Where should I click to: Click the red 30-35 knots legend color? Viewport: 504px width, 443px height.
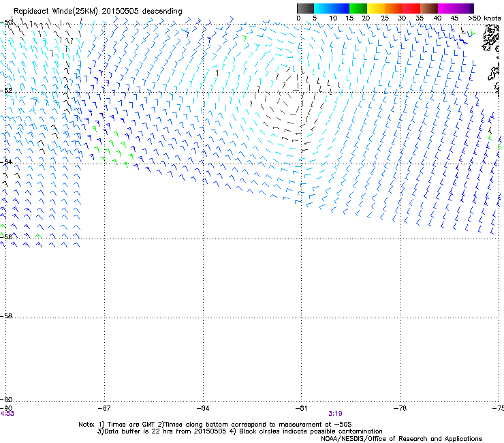click(x=411, y=8)
